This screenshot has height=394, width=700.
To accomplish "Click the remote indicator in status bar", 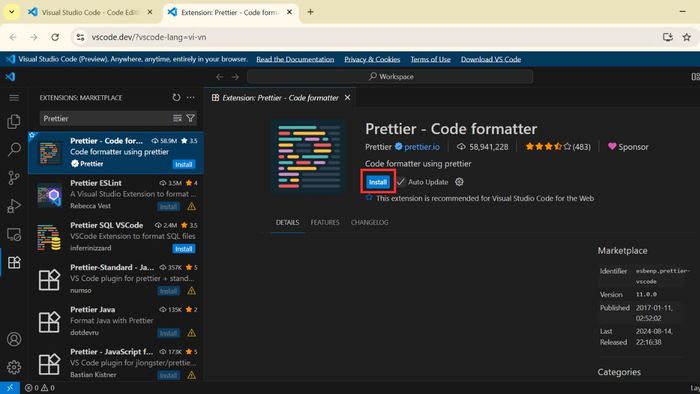I will [10, 388].
